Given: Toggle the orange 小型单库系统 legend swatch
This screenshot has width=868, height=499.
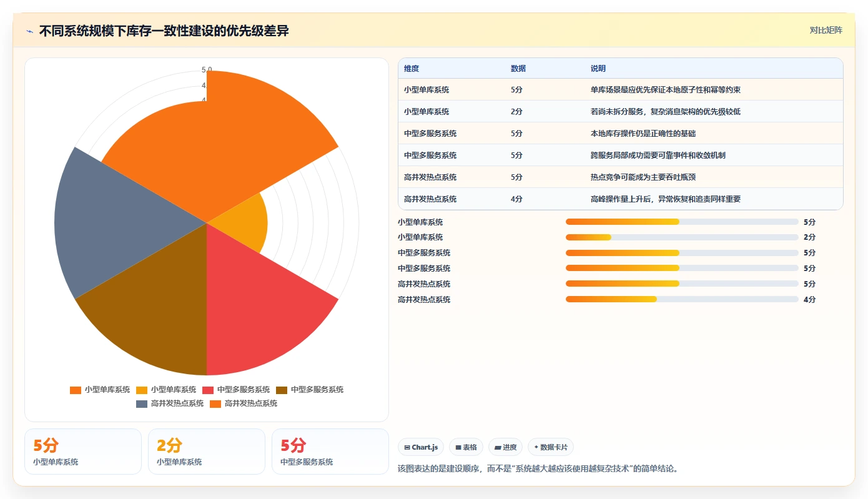Looking at the screenshot, I should point(76,390).
